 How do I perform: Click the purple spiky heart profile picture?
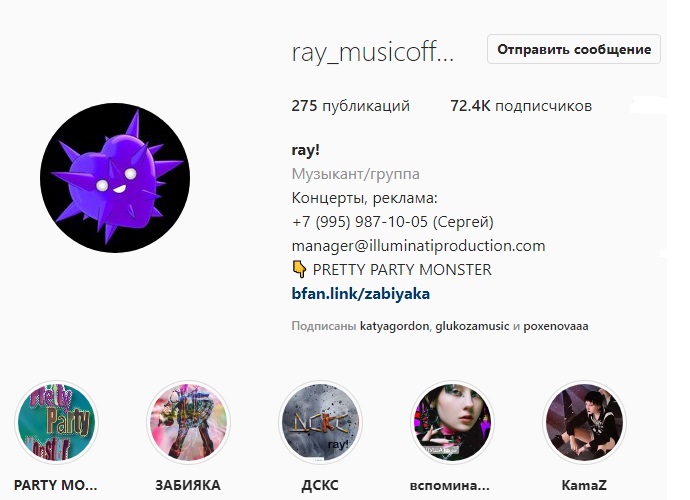point(115,178)
